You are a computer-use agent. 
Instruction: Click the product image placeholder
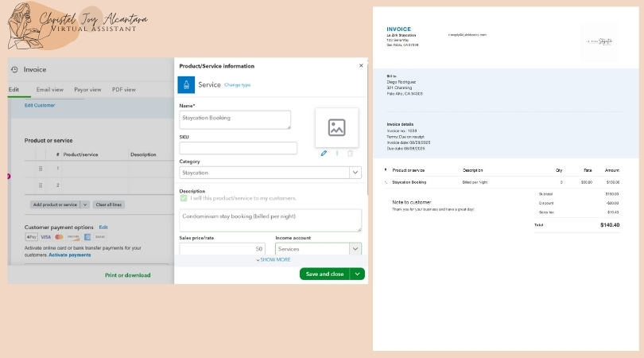point(336,127)
